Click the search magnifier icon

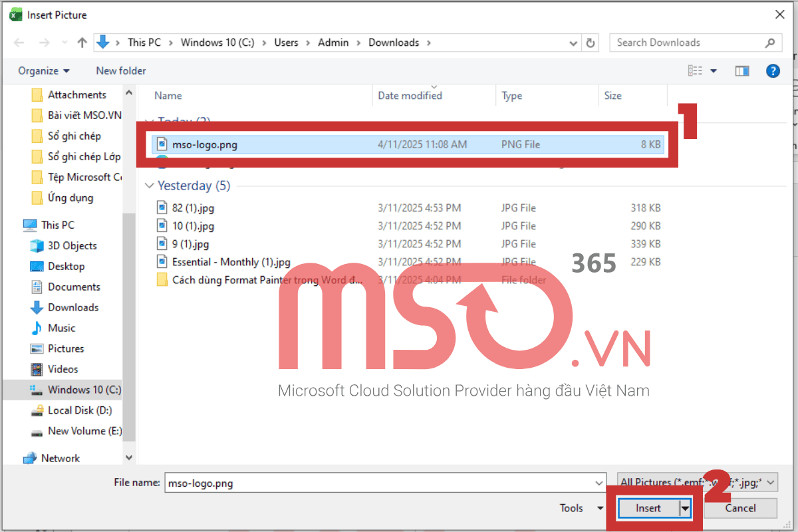point(769,43)
